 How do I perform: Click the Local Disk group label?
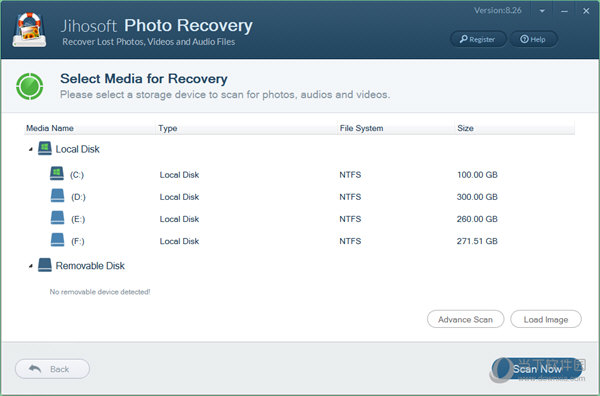[x=77, y=149]
